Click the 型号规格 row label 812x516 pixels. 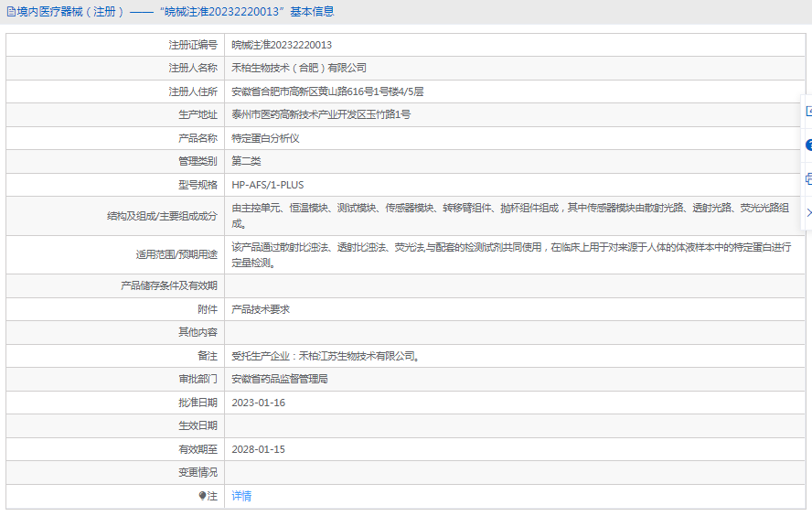click(x=198, y=185)
